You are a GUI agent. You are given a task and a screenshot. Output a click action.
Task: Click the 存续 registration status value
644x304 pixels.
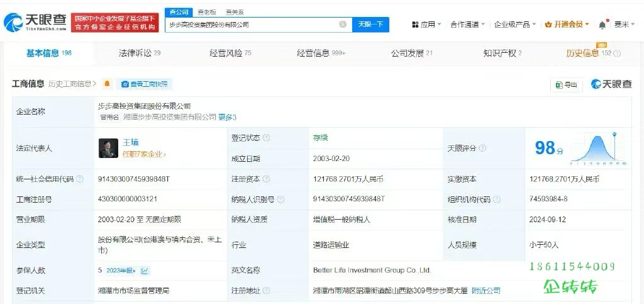[x=320, y=138]
